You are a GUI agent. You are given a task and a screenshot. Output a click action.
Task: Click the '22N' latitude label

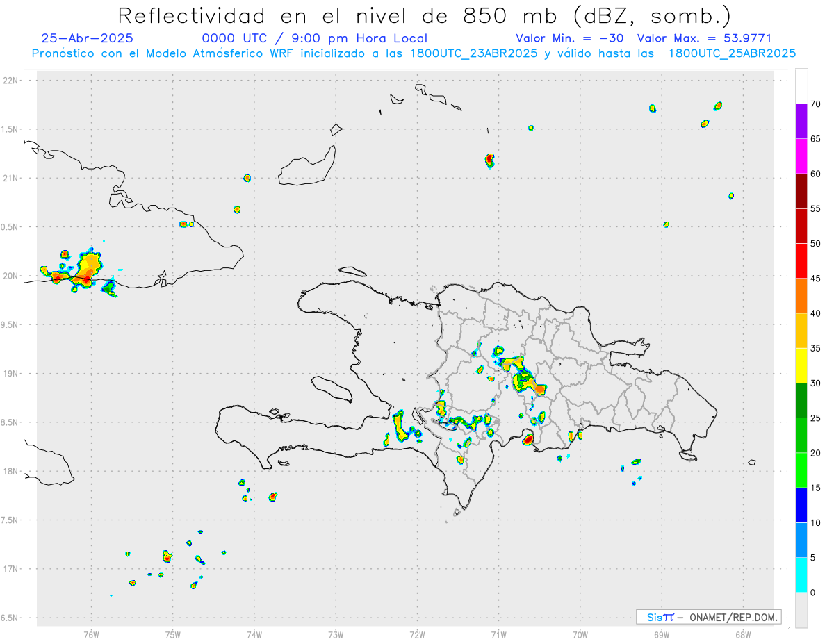coord(11,81)
